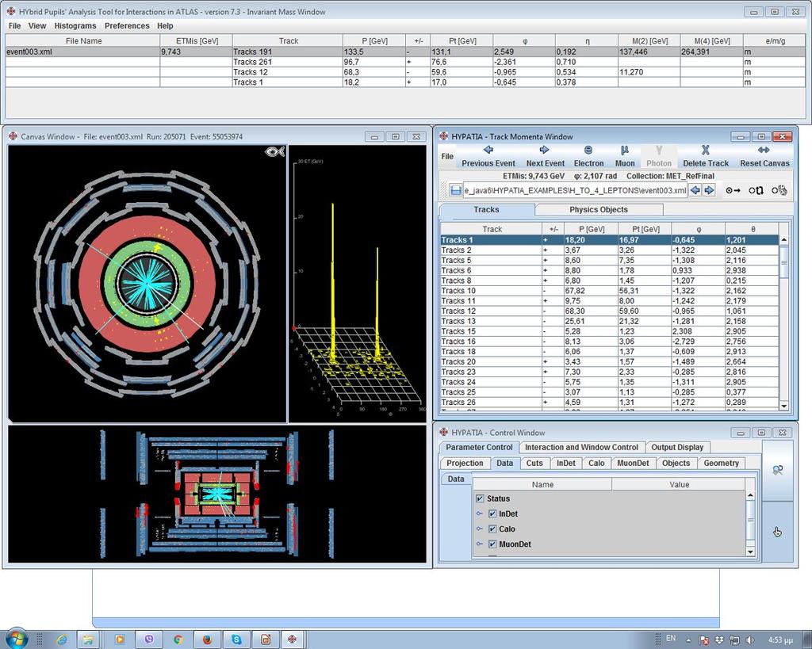Expand the Calo tree node handle
The height and width of the screenshot is (649, 812).
(x=480, y=529)
